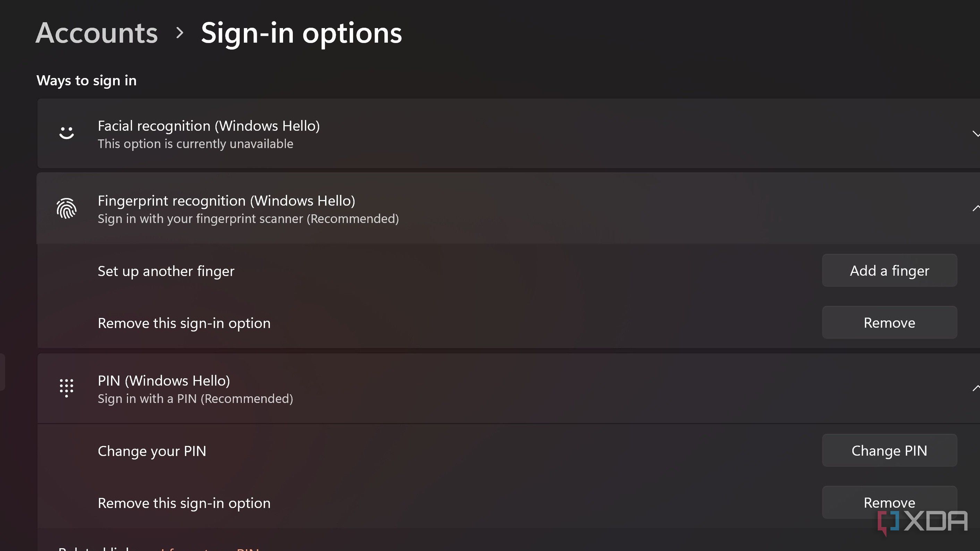Click the Sign-in options page title
This screenshot has height=551, width=980.
pos(301,34)
